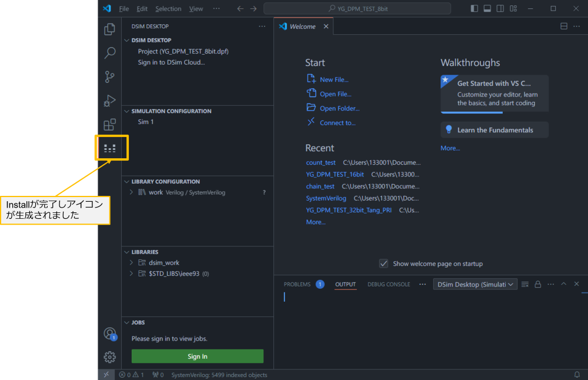Toggle the output scroll lock icon
588x380 pixels.
point(538,284)
